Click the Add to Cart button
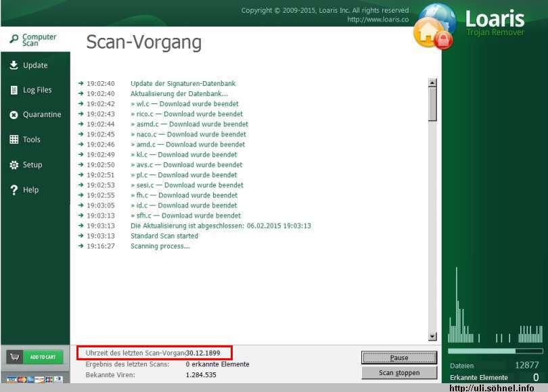The width and height of the screenshot is (548, 392). tap(35, 357)
